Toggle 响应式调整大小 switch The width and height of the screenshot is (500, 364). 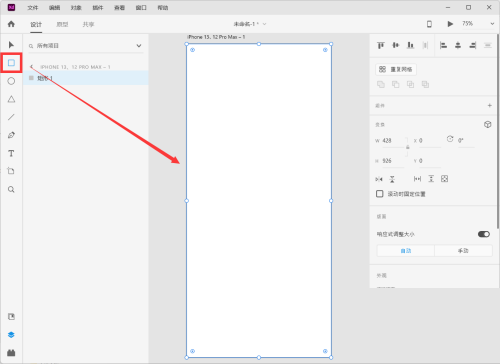click(x=484, y=234)
